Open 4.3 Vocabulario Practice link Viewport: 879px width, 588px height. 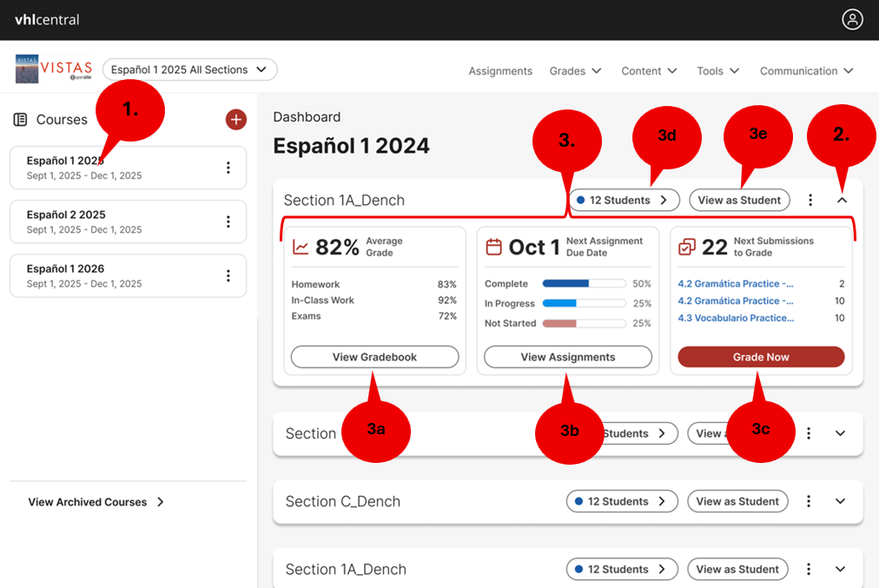[736, 318]
